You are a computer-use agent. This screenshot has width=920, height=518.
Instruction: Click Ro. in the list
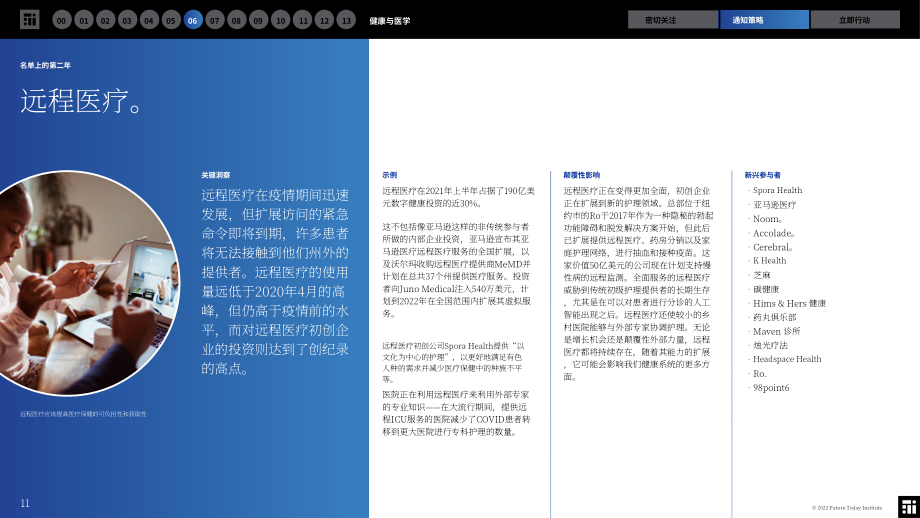click(760, 374)
